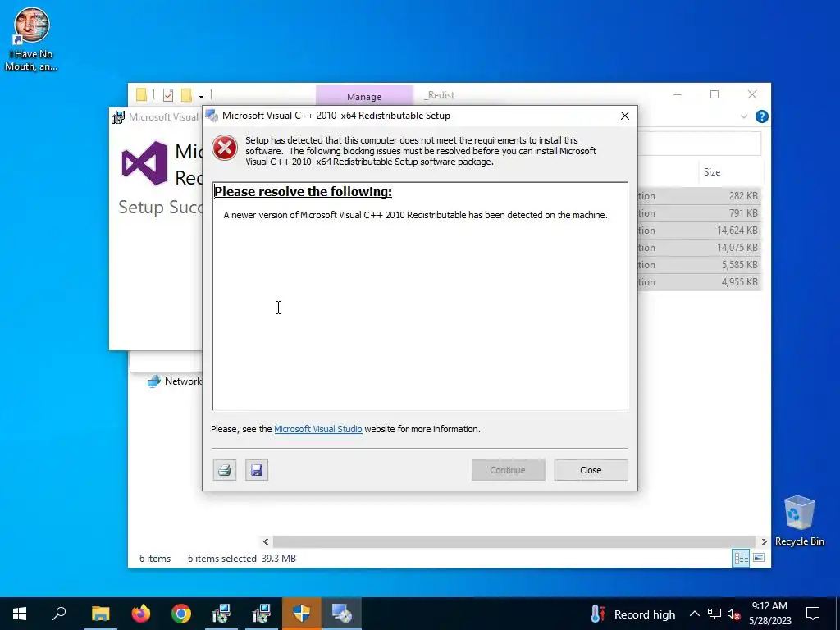Select the file row sized 14,624 KB
Screen dimensions: 840x630
coord(699,231)
